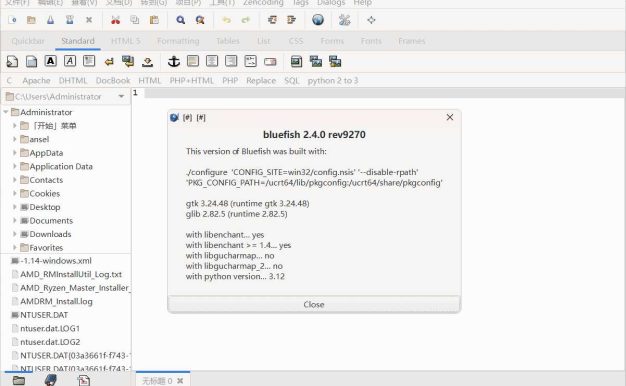Switch to the Forms tab
The height and width of the screenshot is (386, 626).
coord(332,41)
